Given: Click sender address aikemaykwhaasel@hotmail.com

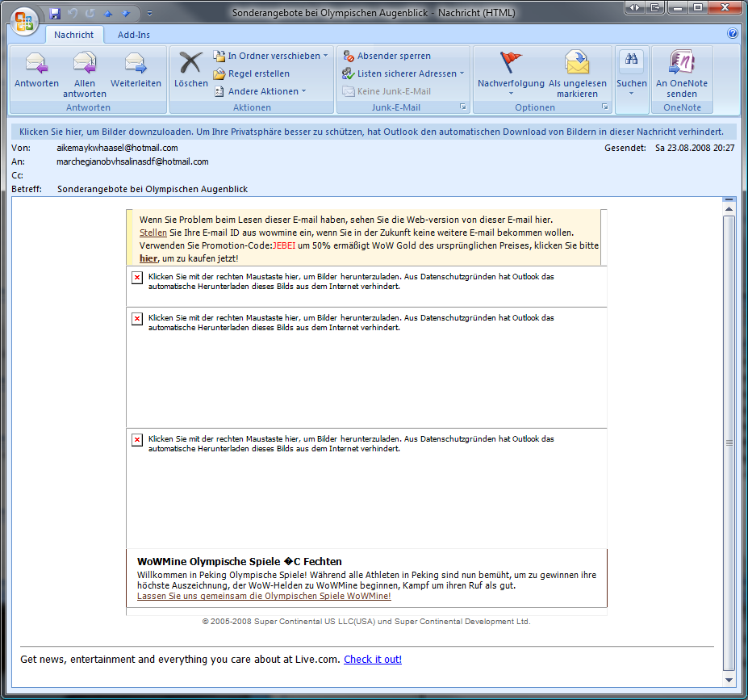Looking at the screenshot, I should [117, 148].
